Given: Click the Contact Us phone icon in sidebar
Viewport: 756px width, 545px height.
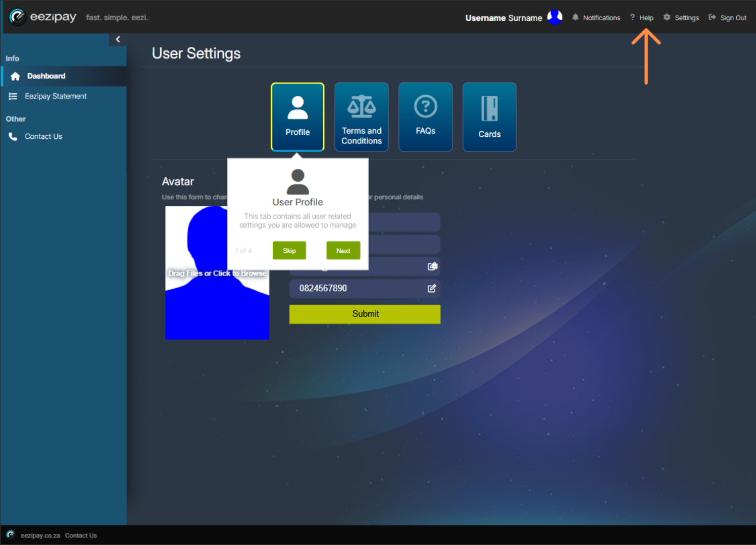Looking at the screenshot, I should pos(13,137).
